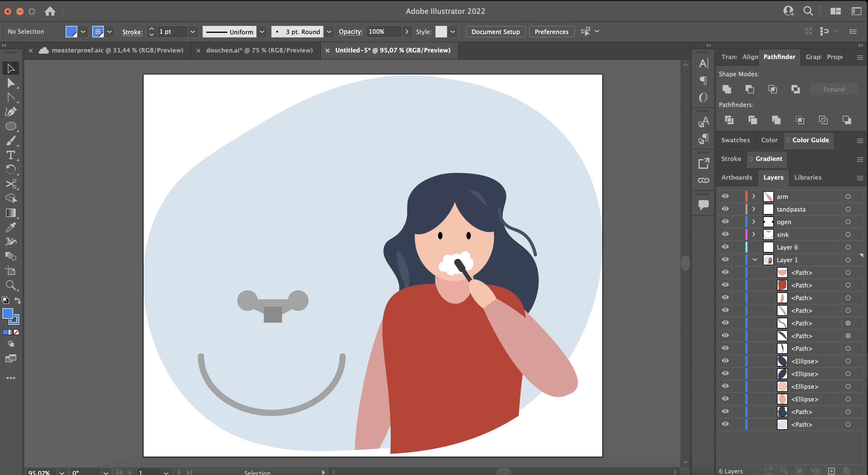Screen dimensions: 868x475
Task: Hide the tandpasta layer
Action: [x=725, y=209]
